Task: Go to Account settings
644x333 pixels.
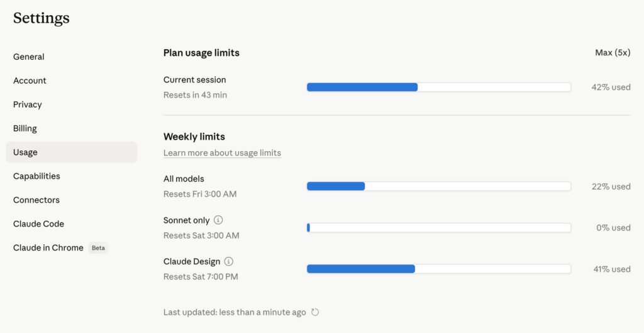Action: [x=30, y=81]
